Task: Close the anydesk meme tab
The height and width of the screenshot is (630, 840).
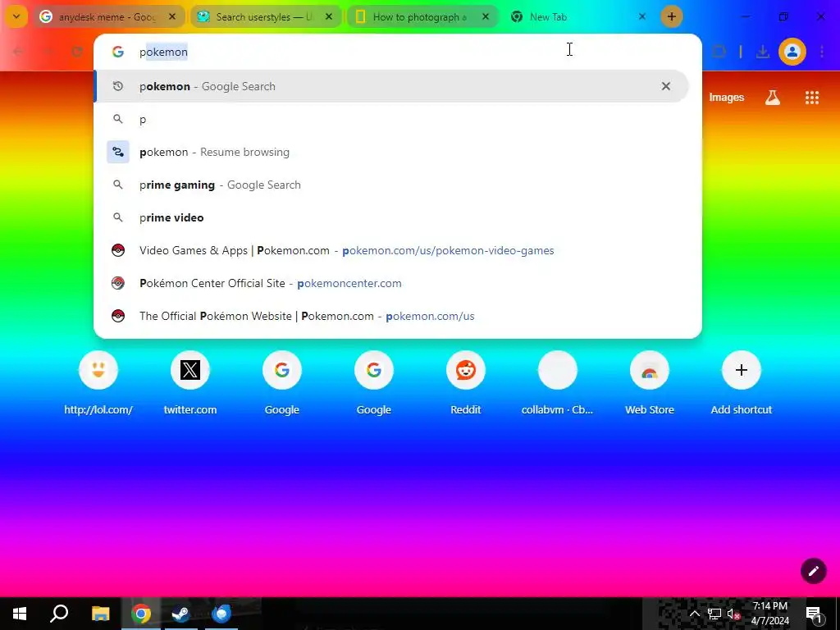Action: tap(172, 17)
